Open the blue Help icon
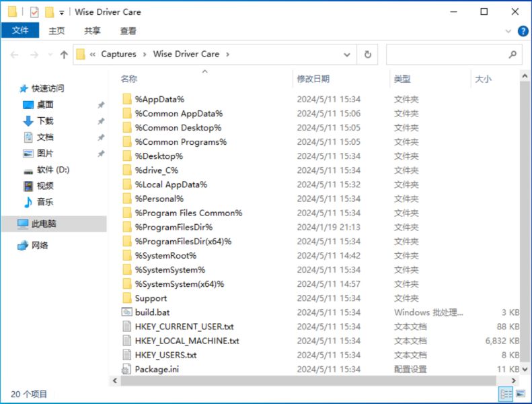 click(523, 31)
